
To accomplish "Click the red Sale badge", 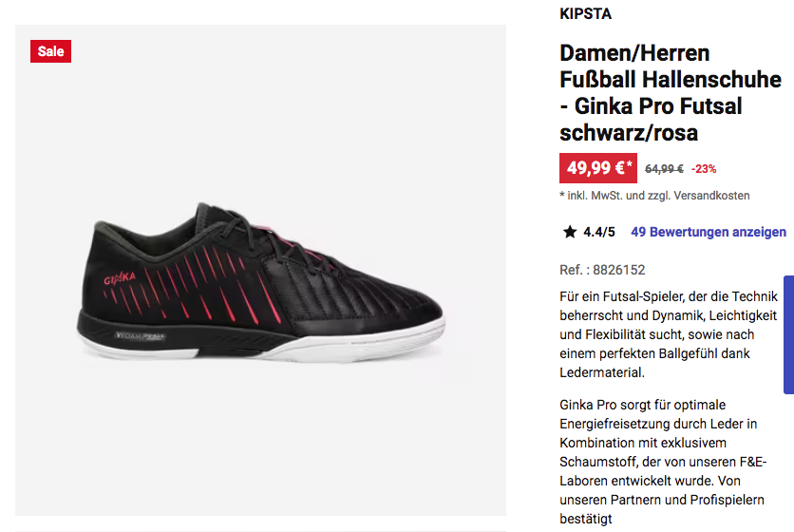I will 50,51.
